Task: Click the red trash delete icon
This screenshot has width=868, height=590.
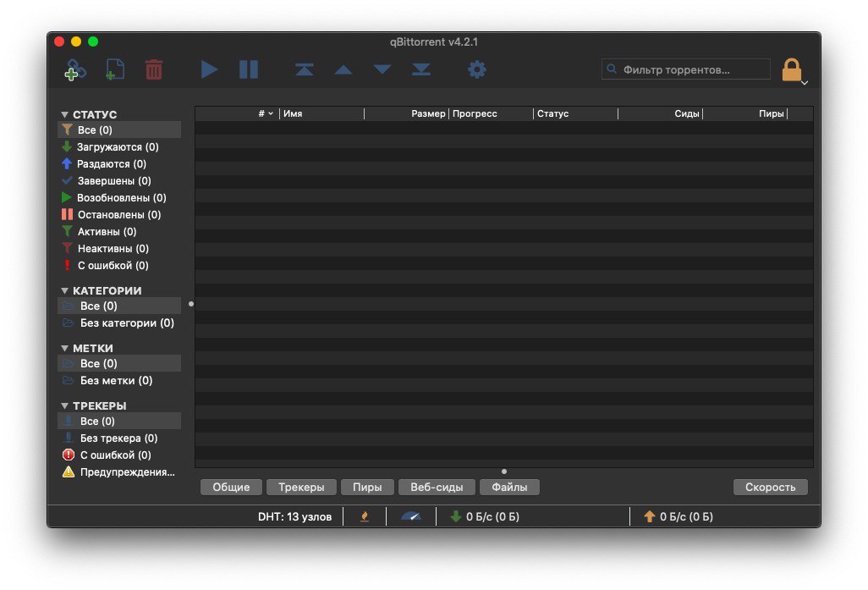Action: [x=154, y=69]
